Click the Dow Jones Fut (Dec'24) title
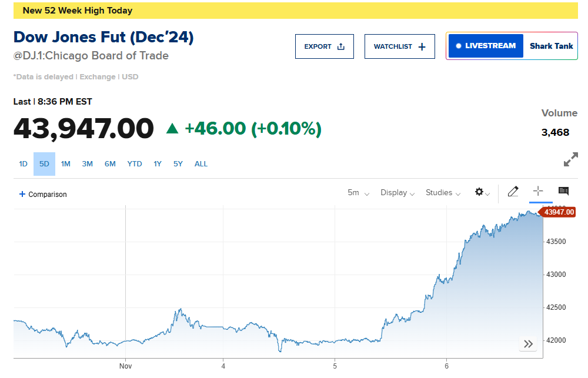 (x=103, y=37)
